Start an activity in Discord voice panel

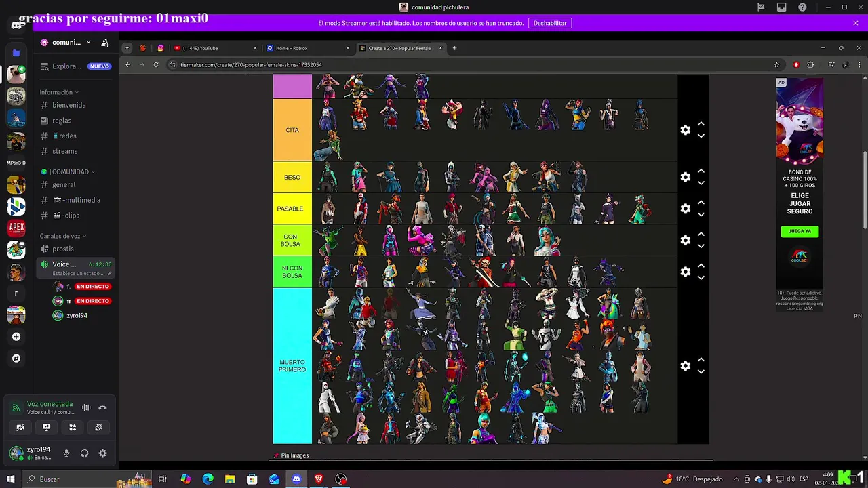click(73, 427)
